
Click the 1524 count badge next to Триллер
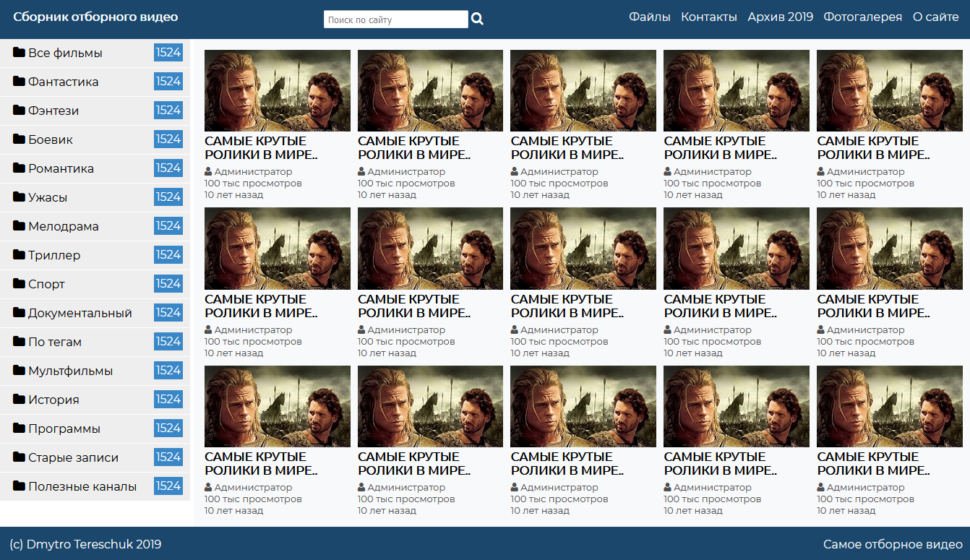pyautogui.click(x=168, y=254)
